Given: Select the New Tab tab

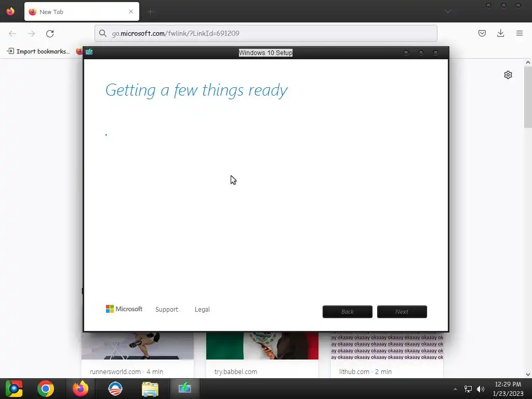Looking at the screenshot, I should point(82,11).
